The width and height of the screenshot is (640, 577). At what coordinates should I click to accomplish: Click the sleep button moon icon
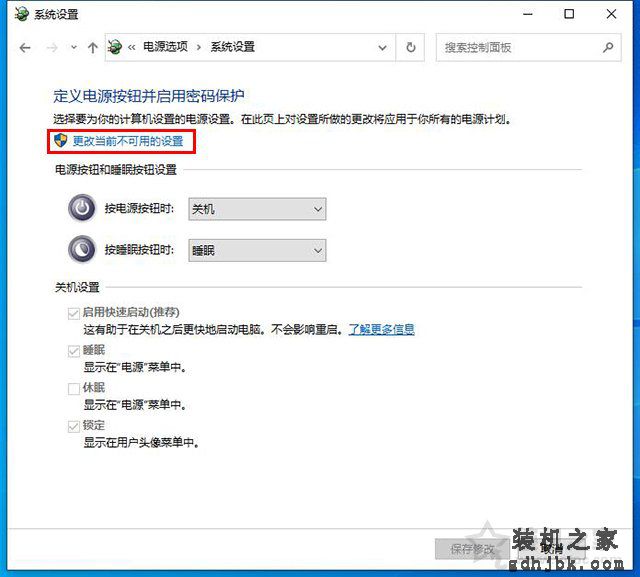pyautogui.click(x=82, y=249)
